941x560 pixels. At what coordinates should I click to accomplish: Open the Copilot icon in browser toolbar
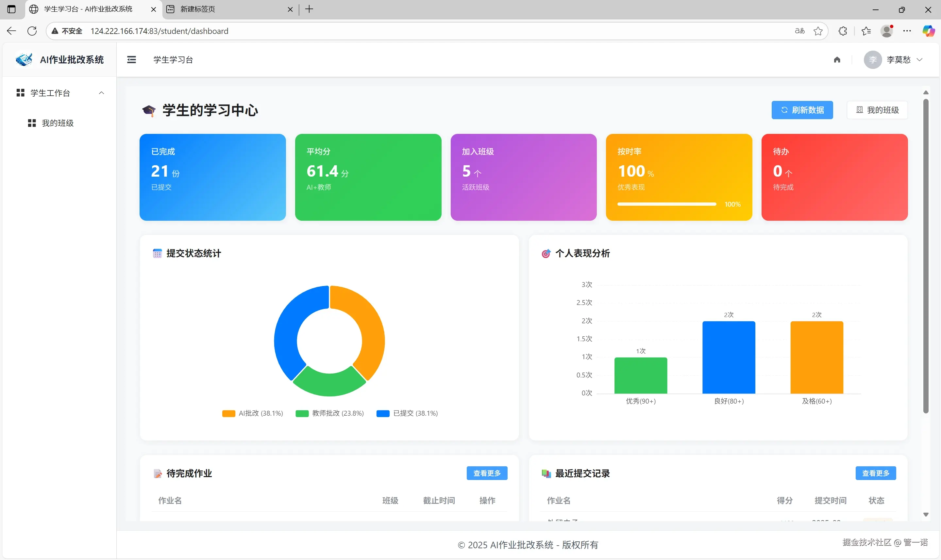(928, 31)
